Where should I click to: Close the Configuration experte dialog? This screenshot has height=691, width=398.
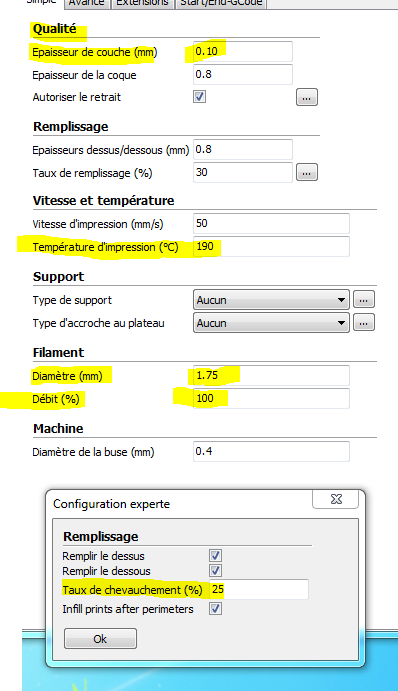(x=336, y=499)
